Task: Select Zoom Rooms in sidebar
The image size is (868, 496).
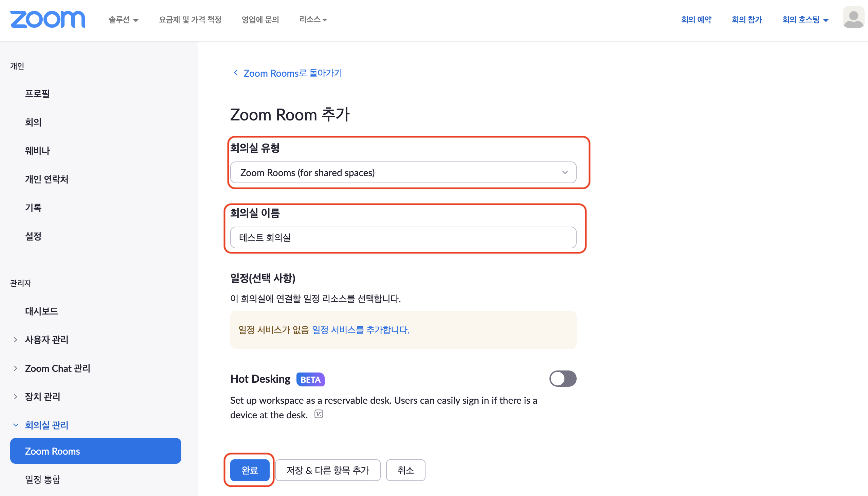Action: tap(95, 451)
